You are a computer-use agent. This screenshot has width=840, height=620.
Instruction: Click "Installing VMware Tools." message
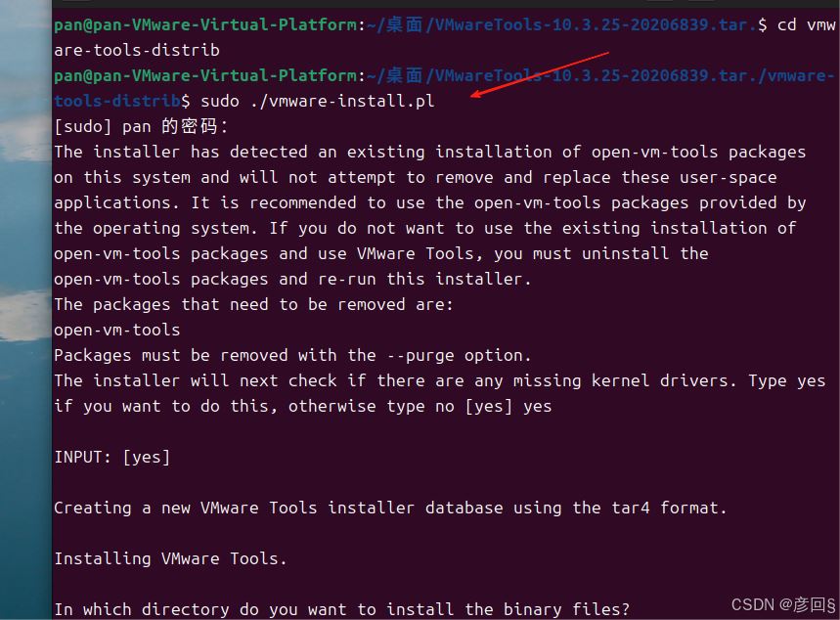[x=170, y=559]
